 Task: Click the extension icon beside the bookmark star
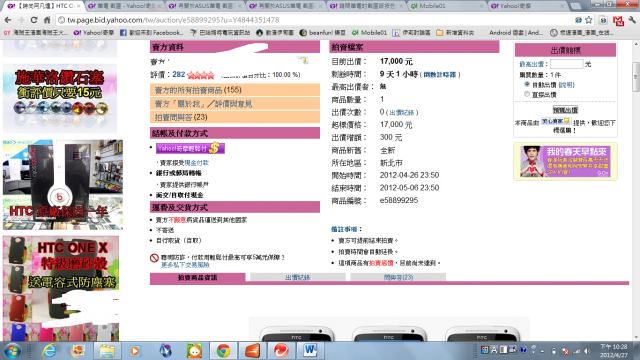[x=603, y=20]
